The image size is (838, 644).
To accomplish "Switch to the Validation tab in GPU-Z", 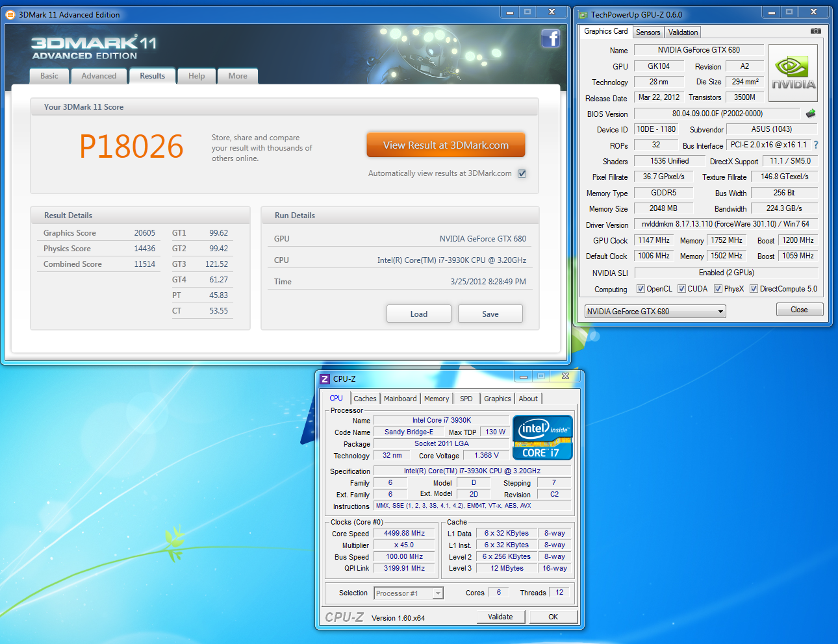I will pos(683,32).
